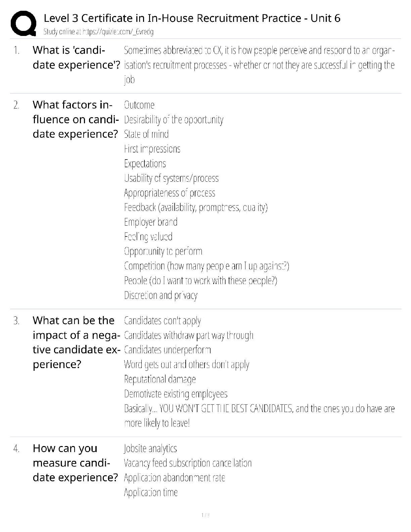The height and width of the screenshot is (532, 411).
Task: Click 'Candidates don't apply' answer line
Action: 163,321
